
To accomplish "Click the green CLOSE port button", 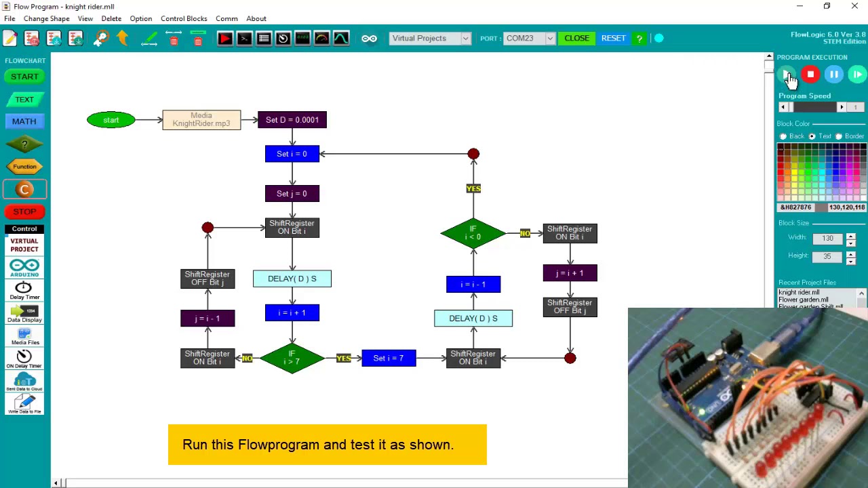I will [577, 39].
